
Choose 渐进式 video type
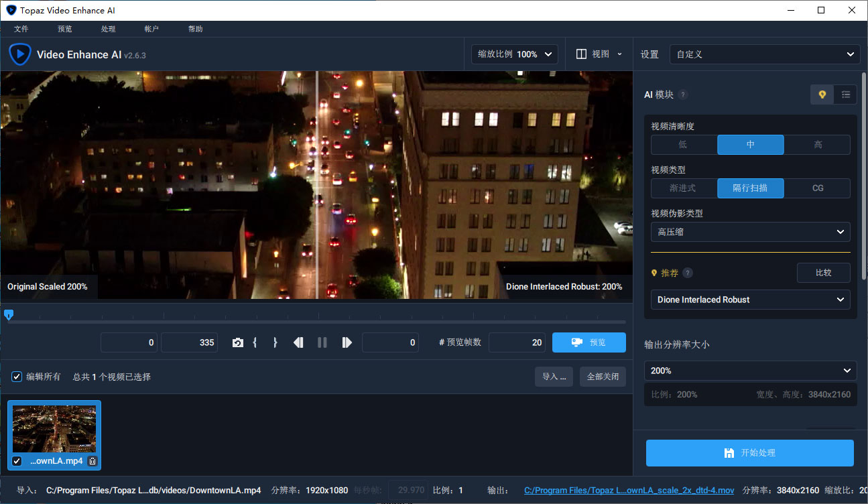[684, 188]
